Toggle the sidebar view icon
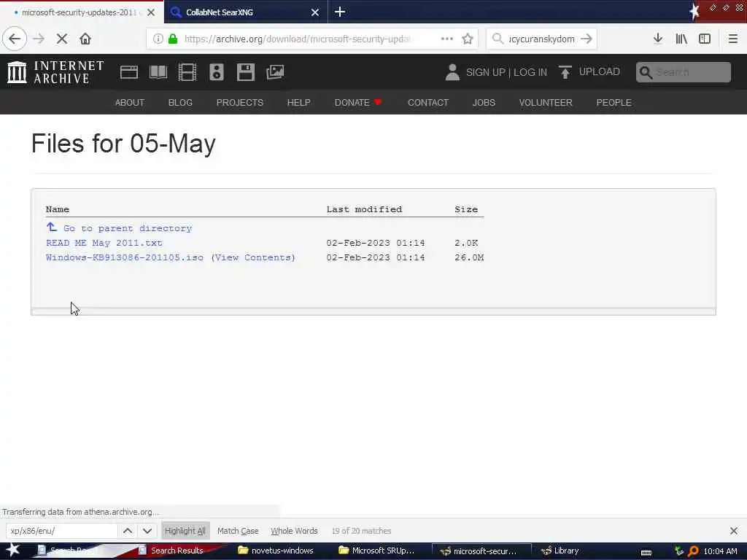This screenshot has width=747, height=560. pyautogui.click(x=705, y=39)
